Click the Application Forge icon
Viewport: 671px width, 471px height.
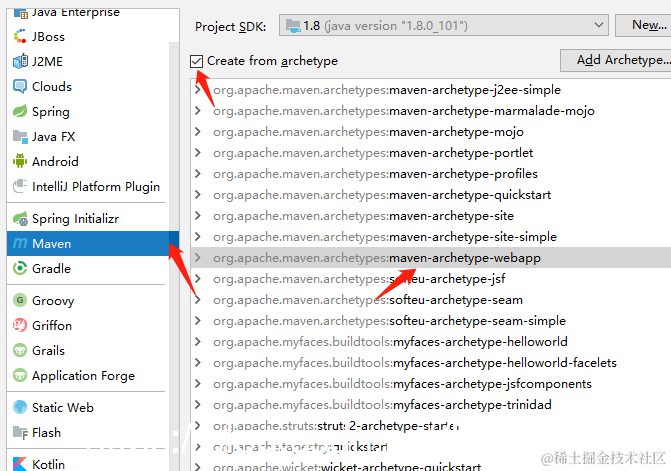pyautogui.click(x=20, y=375)
